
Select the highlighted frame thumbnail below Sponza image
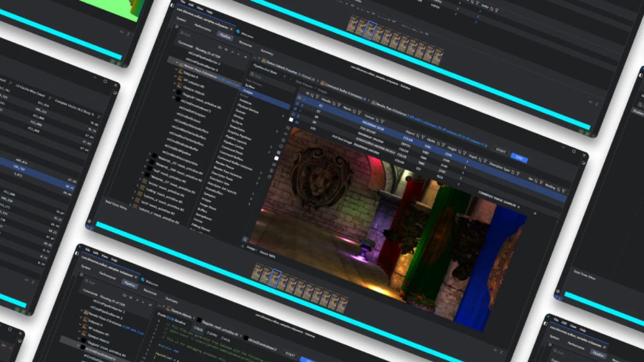275,279
